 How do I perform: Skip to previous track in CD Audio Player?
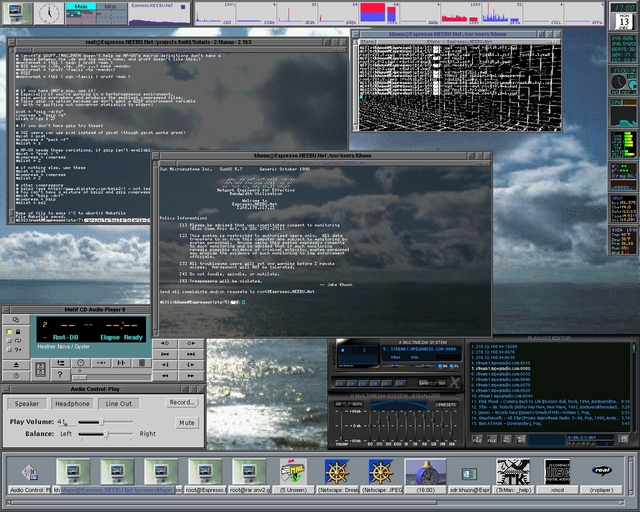(x=165, y=354)
